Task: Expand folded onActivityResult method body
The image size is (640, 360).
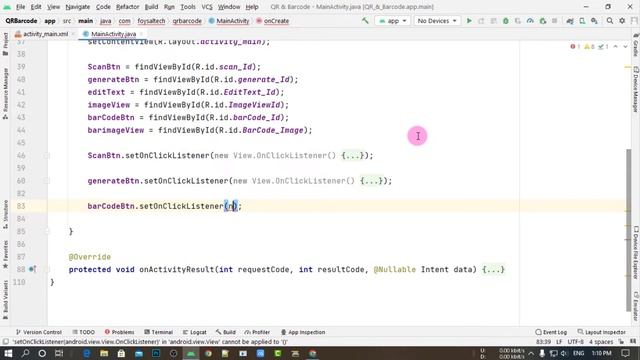Action: tap(493, 269)
